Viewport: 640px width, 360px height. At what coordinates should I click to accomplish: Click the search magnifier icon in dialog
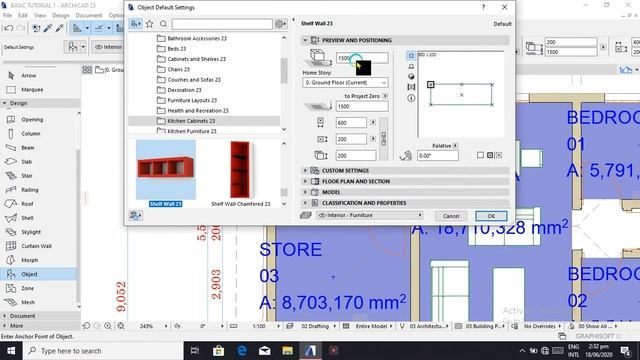pos(163,24)
